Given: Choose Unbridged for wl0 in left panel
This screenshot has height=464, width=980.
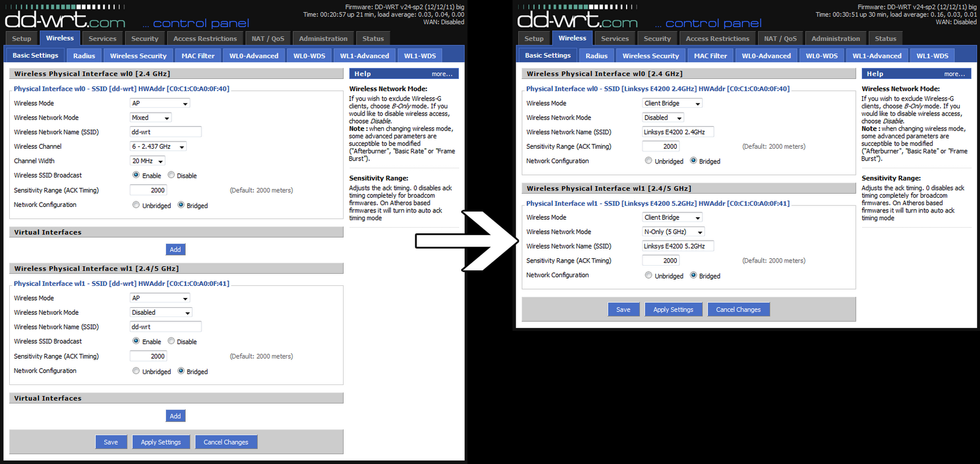Looking at the screenshot, I should pos(136,205).
